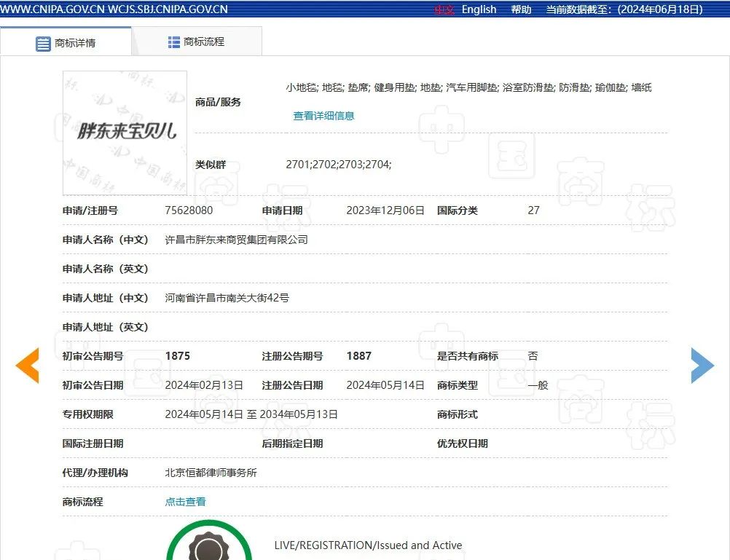Viewport: 730px width, 560px height.
Task: Click the data cutoff date 2024年06月18日
Action: 660,9
